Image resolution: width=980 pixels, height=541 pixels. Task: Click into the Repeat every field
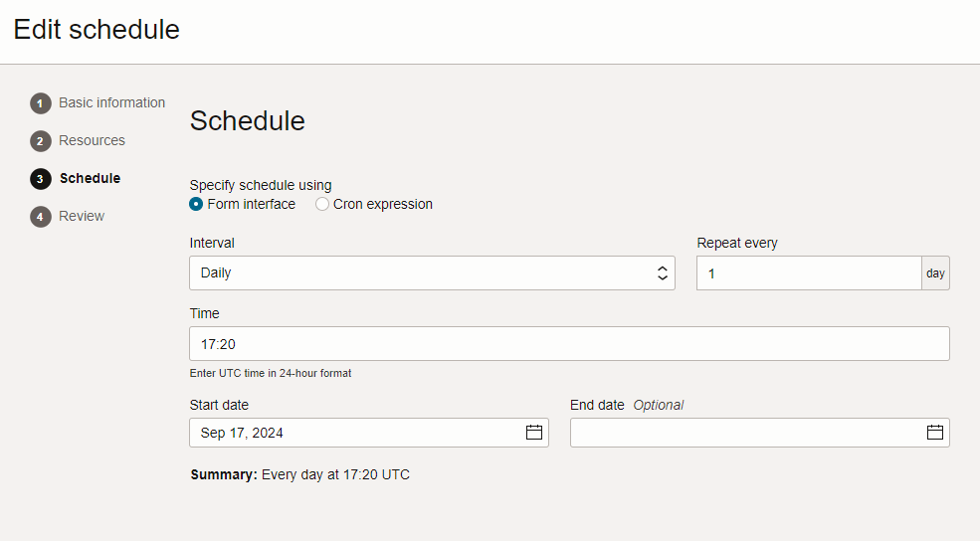[x=808, y=273]
